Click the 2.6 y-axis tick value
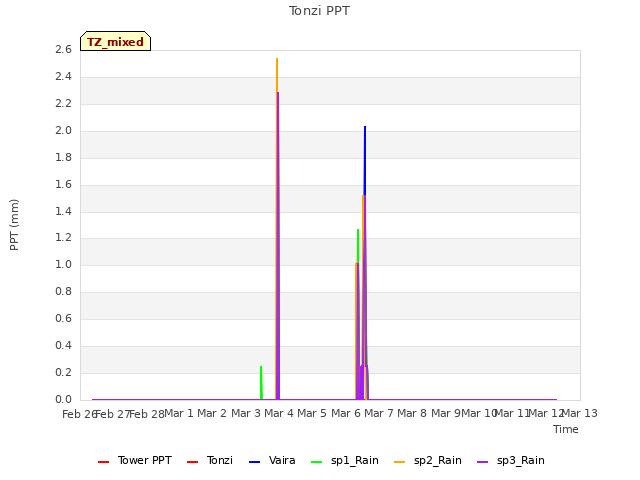The height and width of the screenshot is (480, 640). (63, 50)
